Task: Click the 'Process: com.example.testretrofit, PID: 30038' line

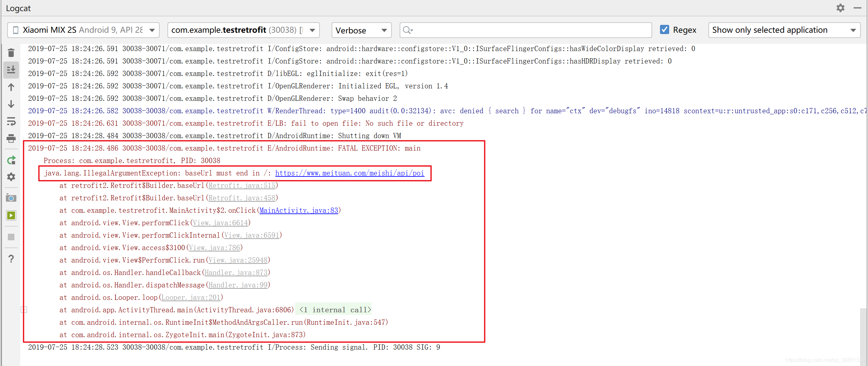Action: (x=132, y=160)
